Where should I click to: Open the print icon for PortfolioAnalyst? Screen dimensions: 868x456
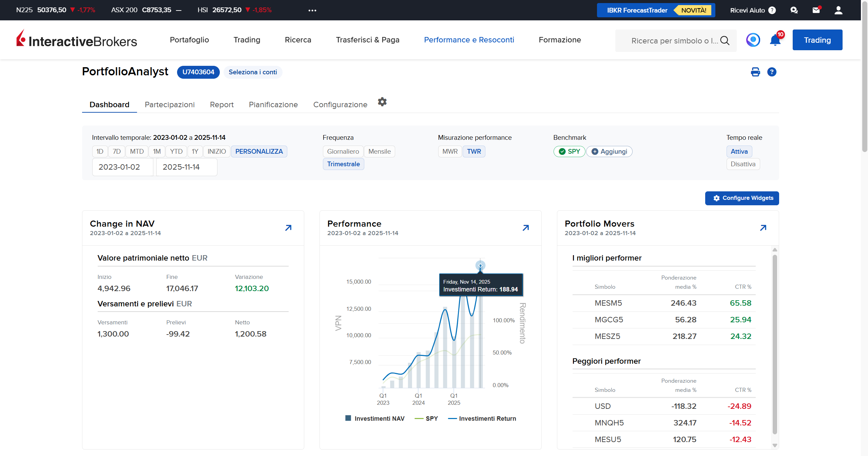coord(755,72)
